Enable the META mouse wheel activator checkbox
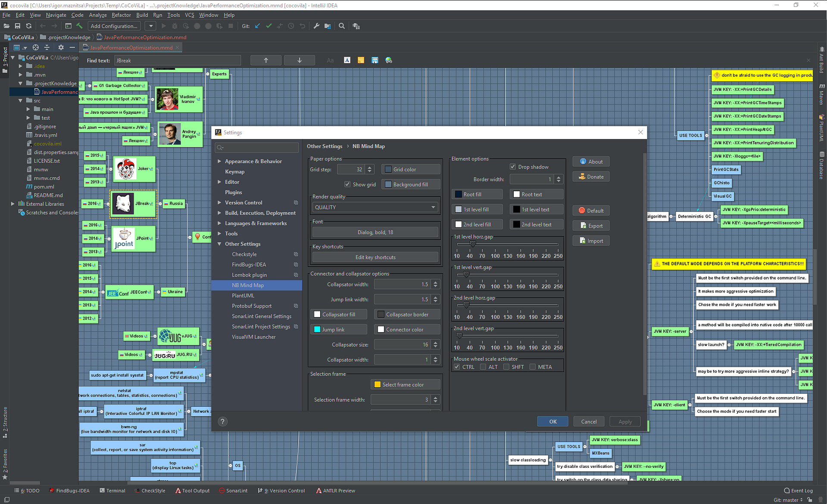Viewport: 827px width, 504px height. (x=533, y=367)
